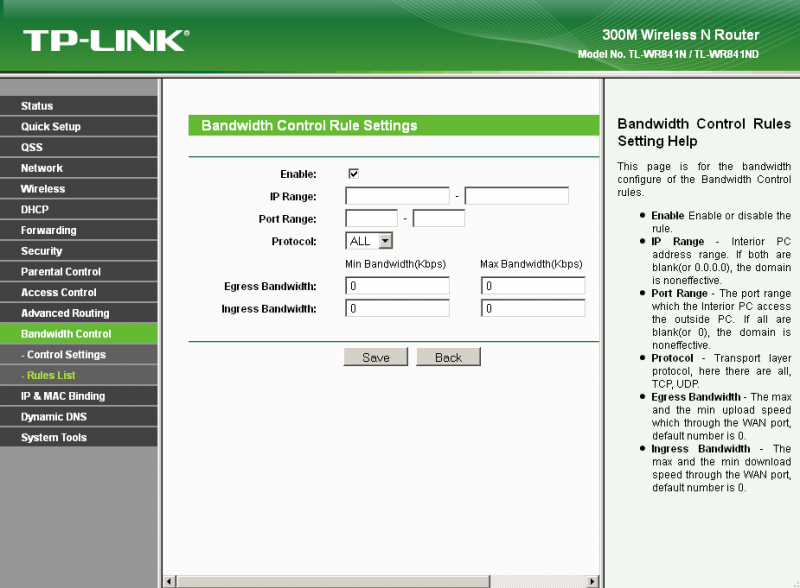Viewport: 800px width, 588px height.
Task: Save the bandwidth control rule
Action: (x=376, y=357)
